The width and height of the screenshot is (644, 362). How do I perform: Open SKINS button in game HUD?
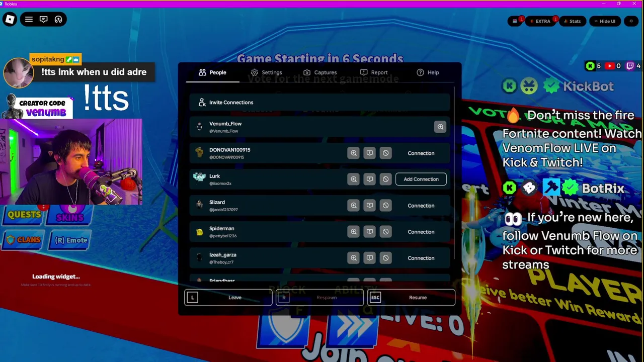(69, 216)
